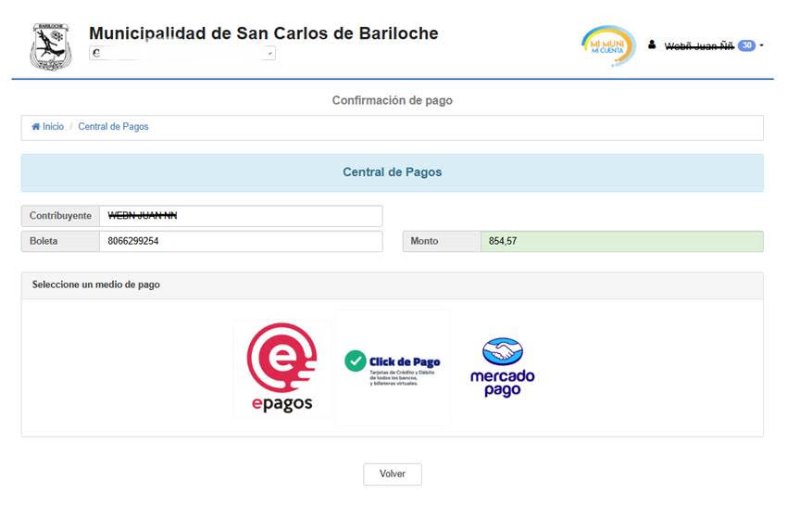
Task: Choose the Mercado Pago payment option
Action: [502, 367]
